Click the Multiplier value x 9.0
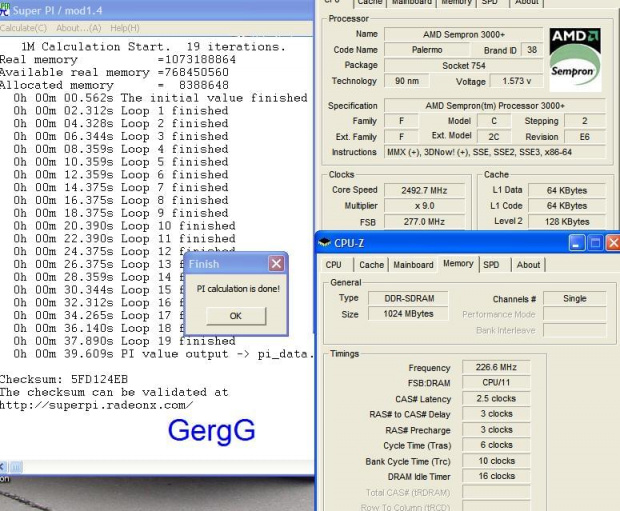620x511 pixels. [x=424, y=206]
